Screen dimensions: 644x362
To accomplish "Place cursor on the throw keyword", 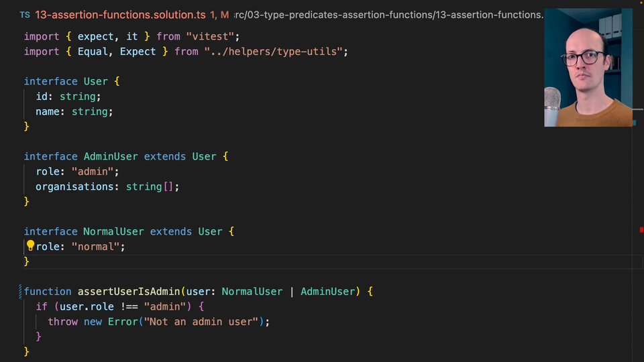I will point(62,322).
